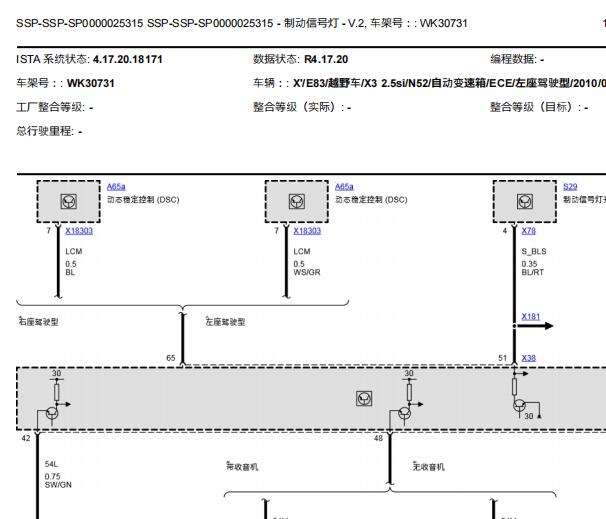
Task: Click the vehicle description X'/E83 line
Action: (x=449, y=83)
